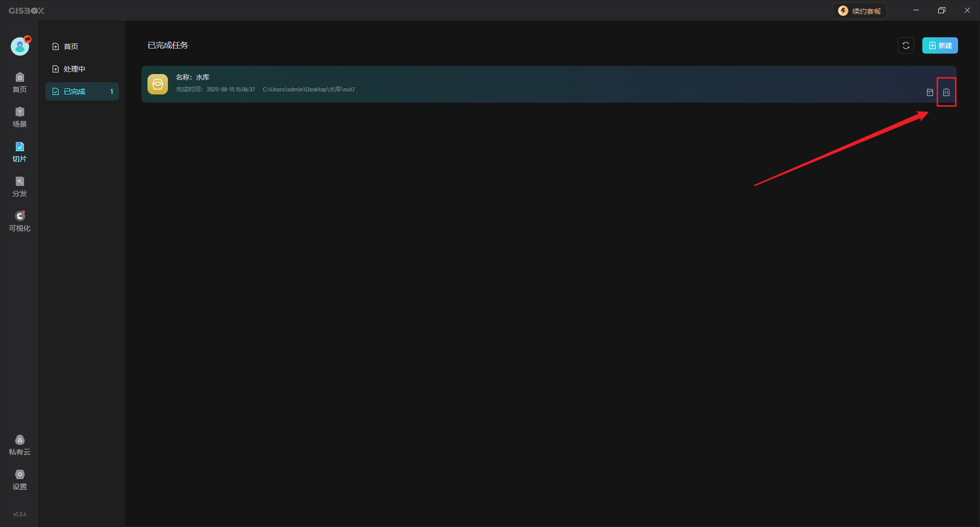
Task: Refresh the completed task list
Action: [905, 45]
